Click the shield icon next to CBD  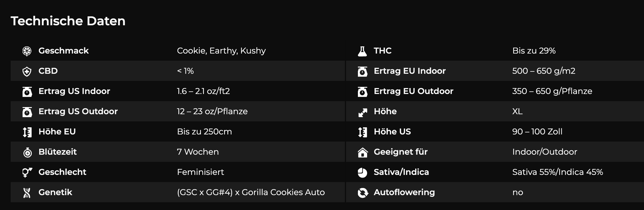[27, 71]
